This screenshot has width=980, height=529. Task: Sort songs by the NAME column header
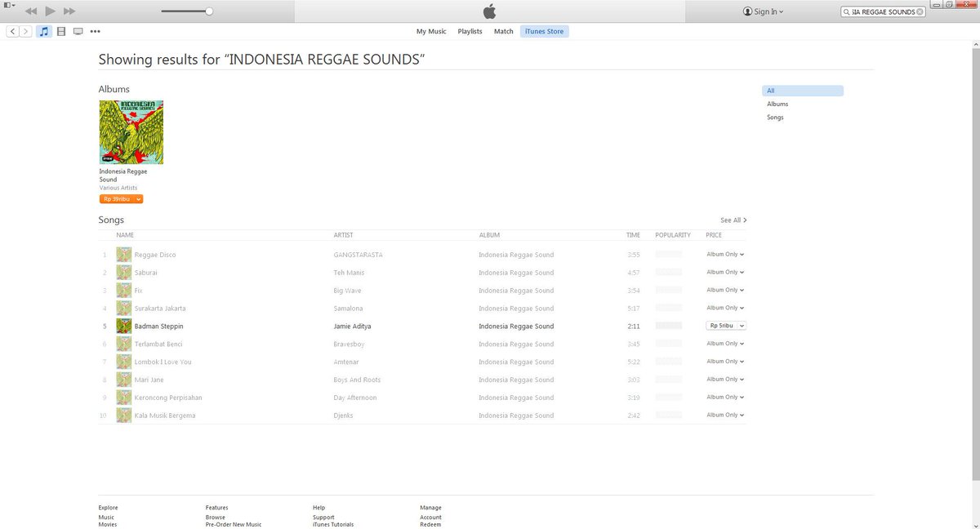125,235
